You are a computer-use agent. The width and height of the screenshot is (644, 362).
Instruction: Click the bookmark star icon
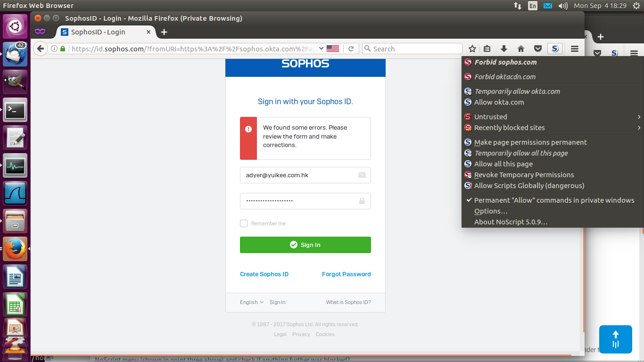click(472, 49)
